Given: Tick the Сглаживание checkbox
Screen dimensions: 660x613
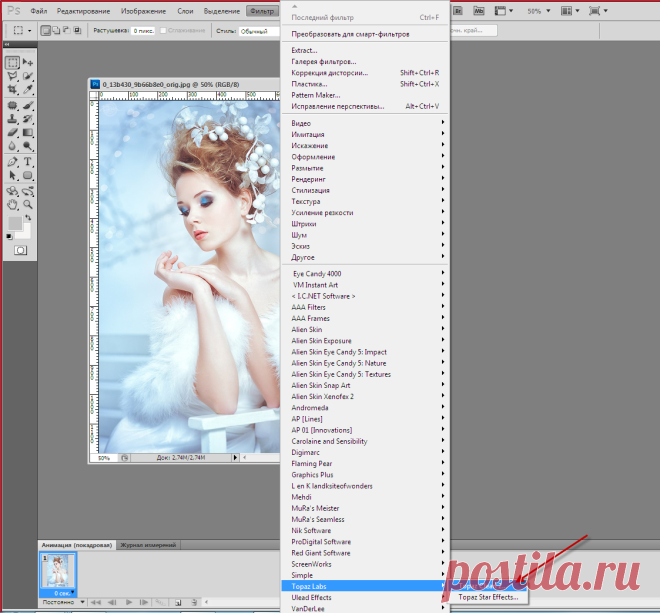Looking at the screenshot, I should 163,30.
